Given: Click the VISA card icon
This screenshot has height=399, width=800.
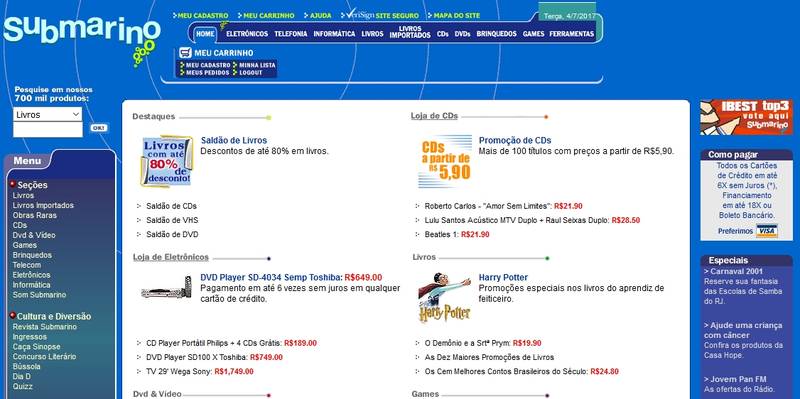Looking at the screenshot, I should tap(767, 231).
